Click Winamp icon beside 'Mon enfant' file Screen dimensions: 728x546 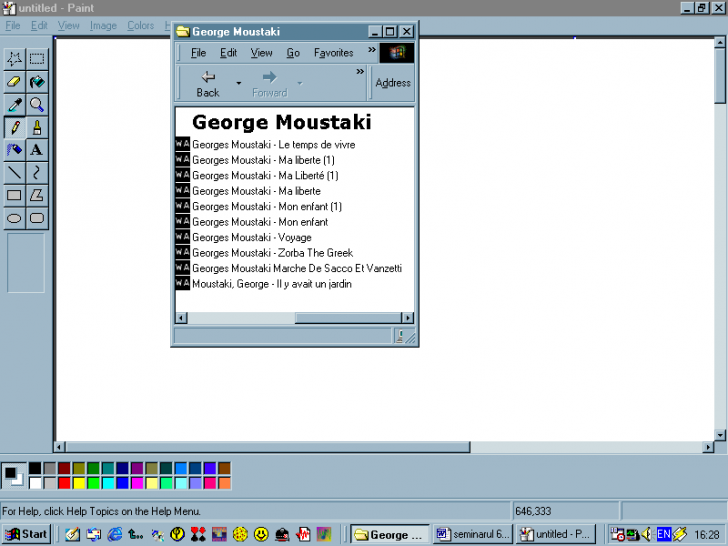pos(182,221)
